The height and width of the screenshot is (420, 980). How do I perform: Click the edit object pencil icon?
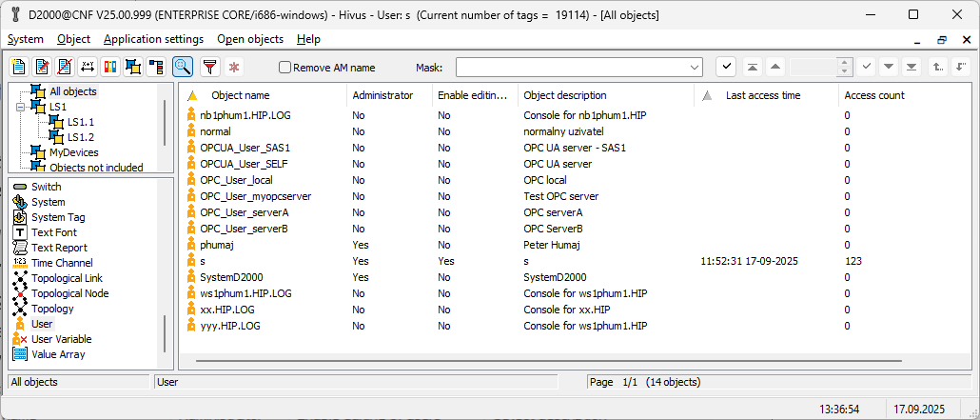[41, 67]
